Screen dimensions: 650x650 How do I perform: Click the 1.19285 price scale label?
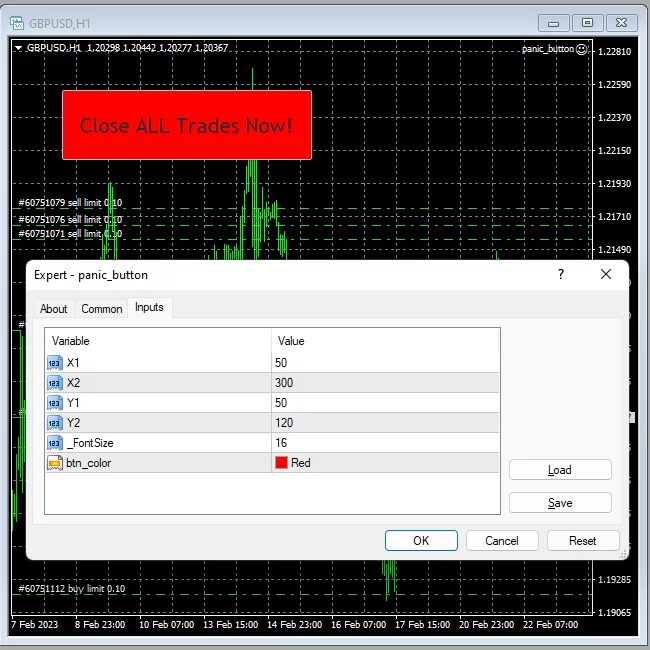(x=614, y=580)
